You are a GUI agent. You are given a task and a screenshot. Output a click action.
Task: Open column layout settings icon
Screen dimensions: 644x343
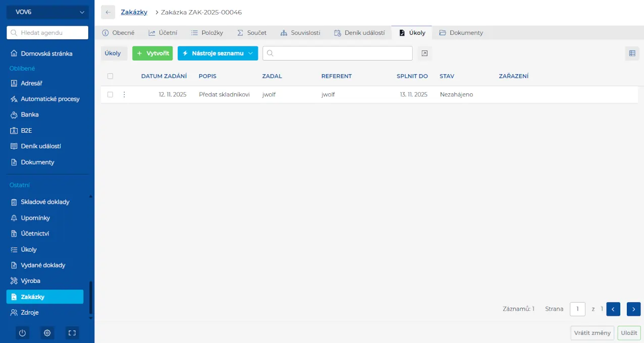pos(632,53)
